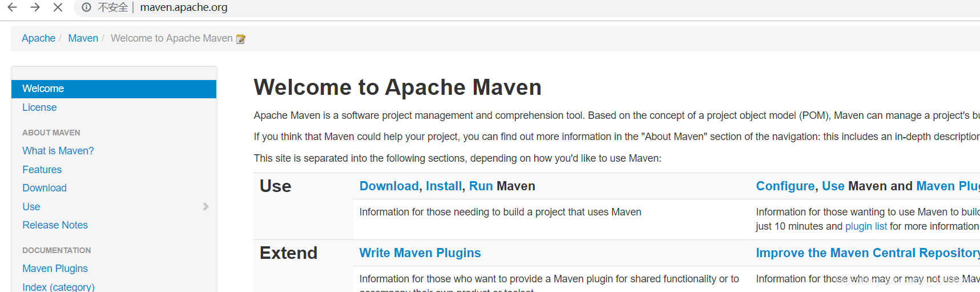This screenshot has width=980, height=292.
Task: Open Write Maven Plugins link
Action: tap(420, 253)
